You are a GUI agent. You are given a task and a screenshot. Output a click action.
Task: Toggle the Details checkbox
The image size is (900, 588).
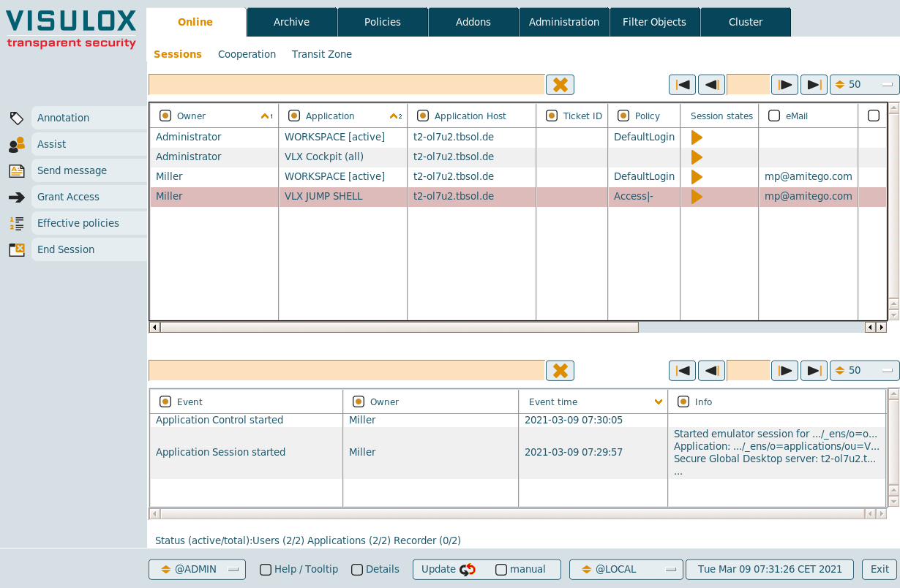point(357,570)
